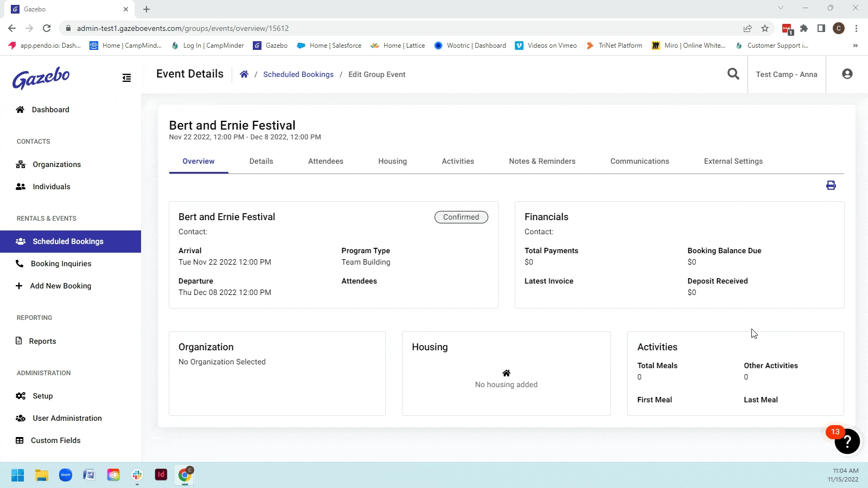
Task: Click the Gazebo logo
Action: pyautogui.click(x=41, y=78)
